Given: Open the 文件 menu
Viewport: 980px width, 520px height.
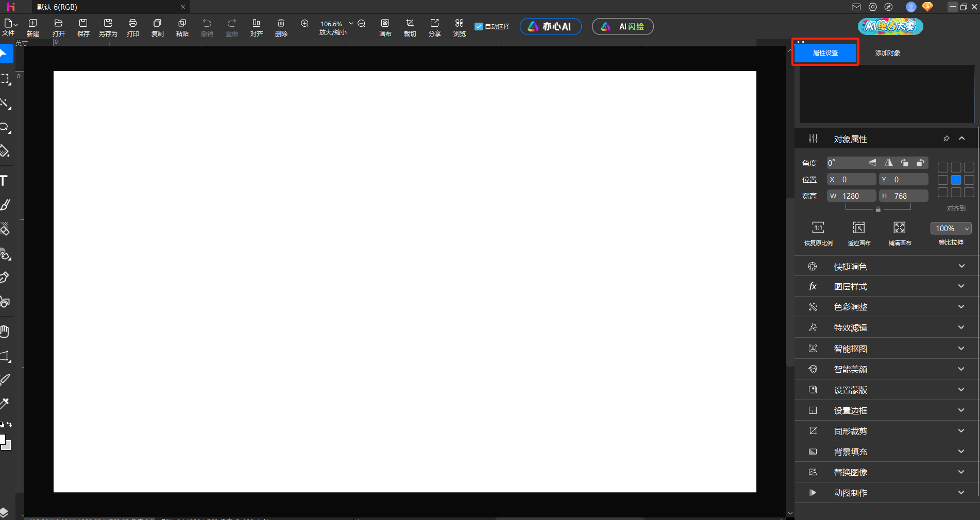Looking at the screenshot, I should [9, 27].
